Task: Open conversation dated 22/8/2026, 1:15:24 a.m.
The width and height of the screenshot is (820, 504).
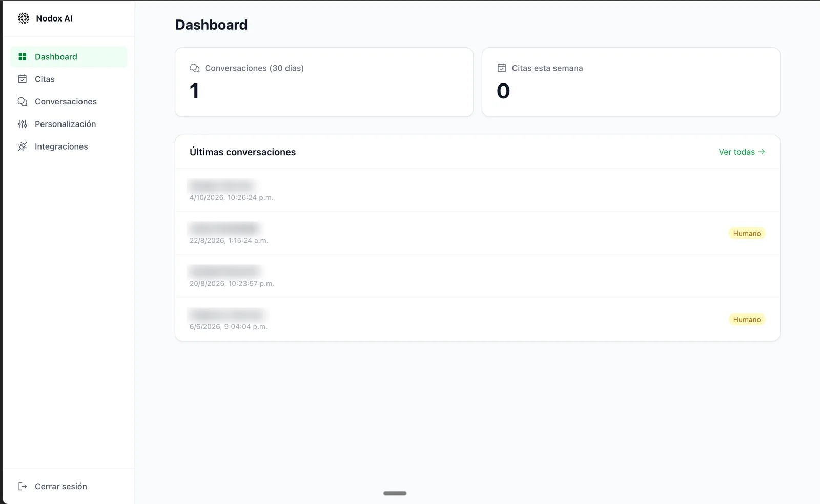Action: pyautogui.click(x=477, y=233)
